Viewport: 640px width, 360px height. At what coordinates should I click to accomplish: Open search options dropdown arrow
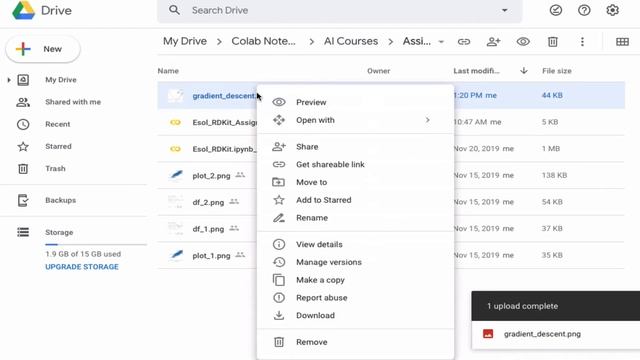pyautogui.click(x=504, y=10)
